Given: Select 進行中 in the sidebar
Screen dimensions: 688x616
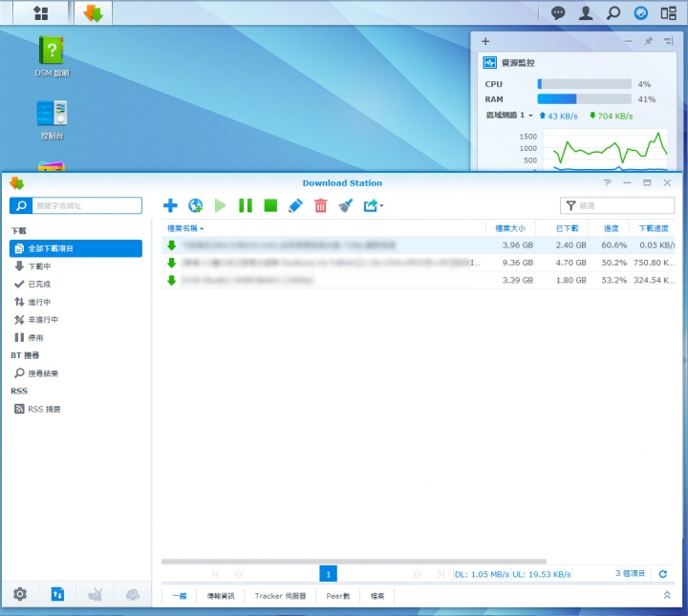Looking at the screenshot, I should pyautogui.click(x=75, y=302).
